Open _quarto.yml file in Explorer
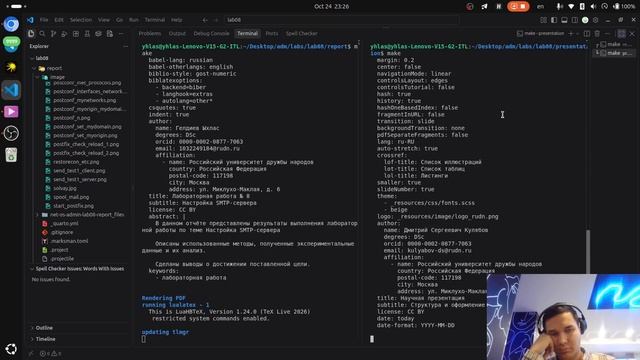Screen dimensions: 640x360 coord(65,223)
